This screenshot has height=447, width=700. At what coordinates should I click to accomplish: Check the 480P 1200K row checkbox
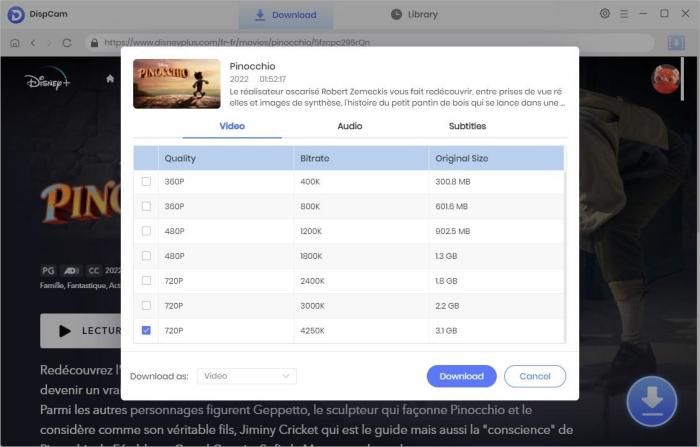click(x=146, y=231)
